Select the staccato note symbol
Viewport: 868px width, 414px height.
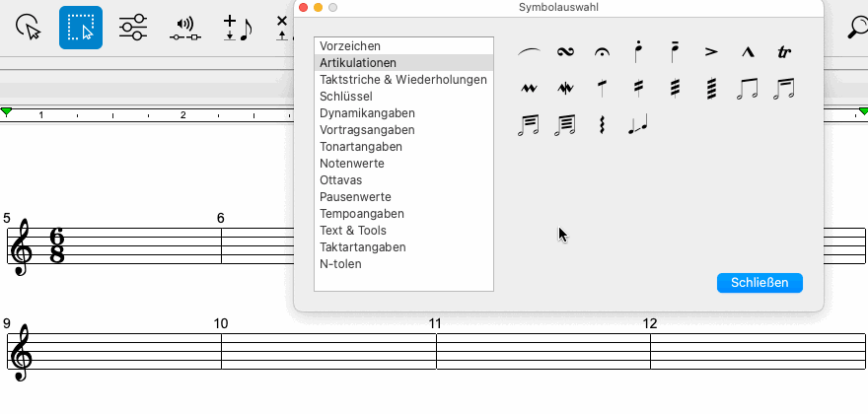tap(638, 52)
